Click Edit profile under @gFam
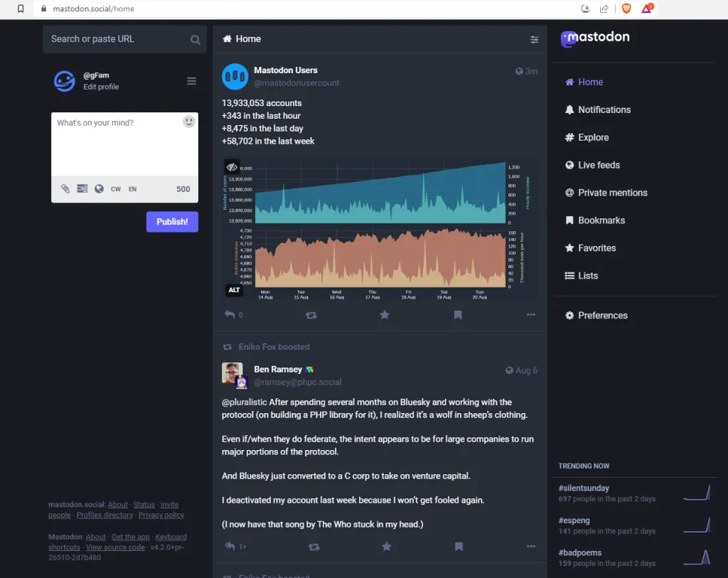728x578 pixels. coord(101,87)
